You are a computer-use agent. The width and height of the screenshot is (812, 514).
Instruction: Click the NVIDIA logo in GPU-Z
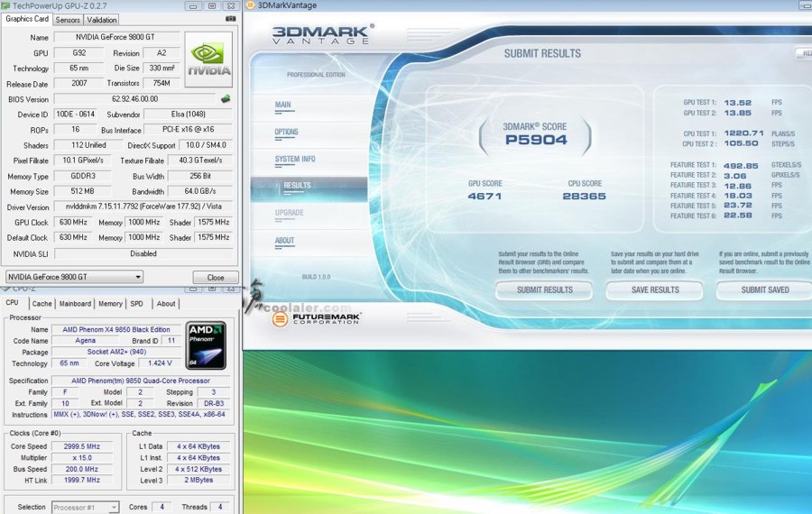[x=208, y=60]
